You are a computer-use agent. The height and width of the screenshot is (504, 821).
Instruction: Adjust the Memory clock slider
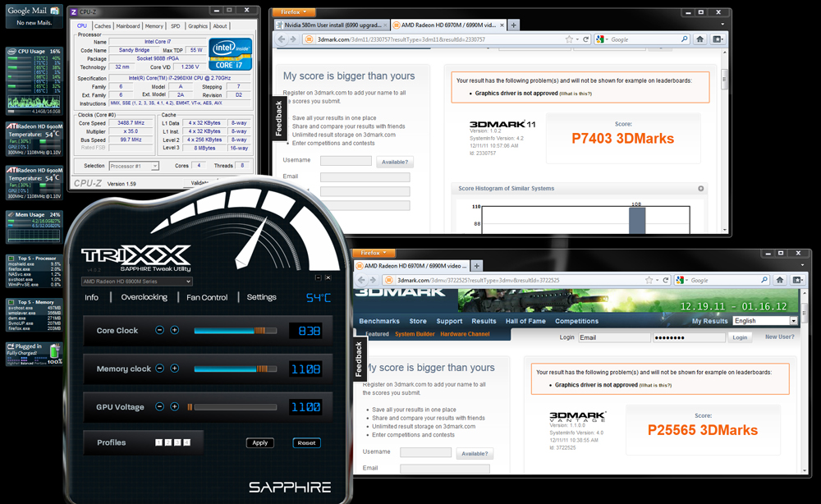tap(235, 369)
